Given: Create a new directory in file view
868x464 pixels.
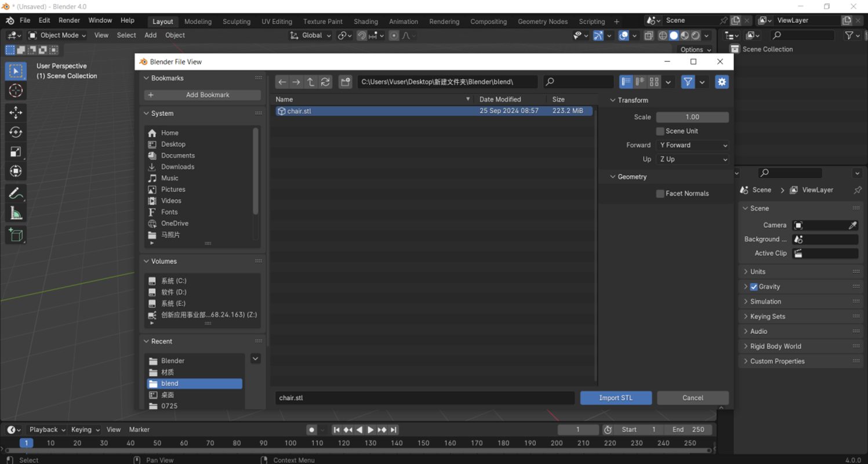Looking at the screenshot, I should (x=346, y=82).
